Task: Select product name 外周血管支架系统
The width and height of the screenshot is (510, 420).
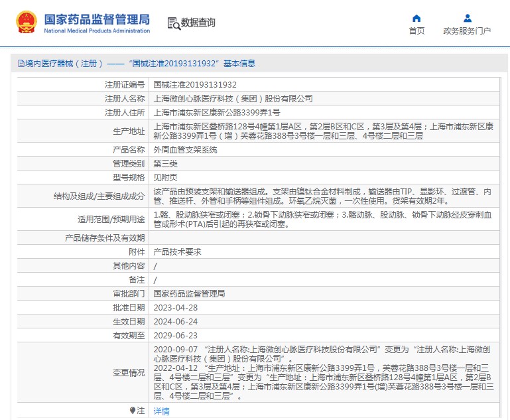Action: 185,150
